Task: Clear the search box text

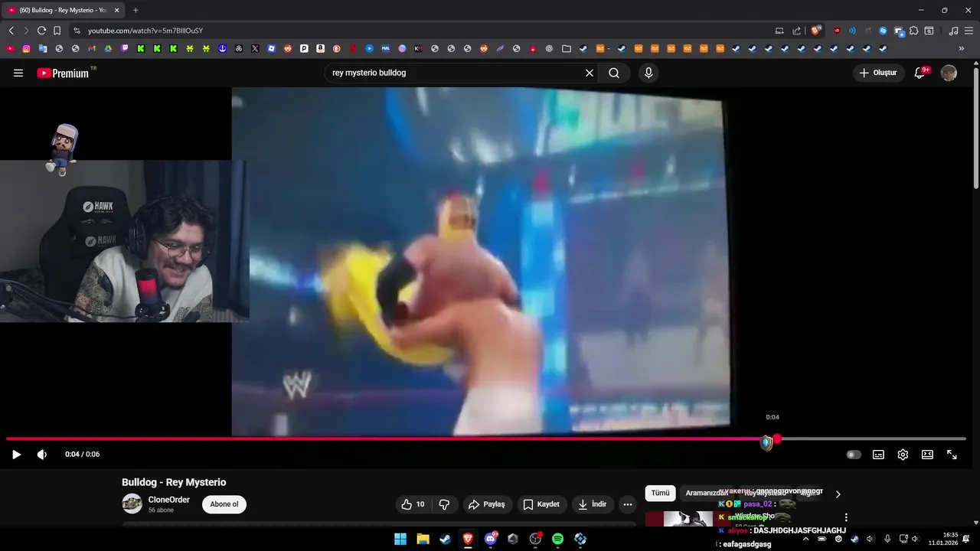Action: pyautogui.click(x=590, y=73)
